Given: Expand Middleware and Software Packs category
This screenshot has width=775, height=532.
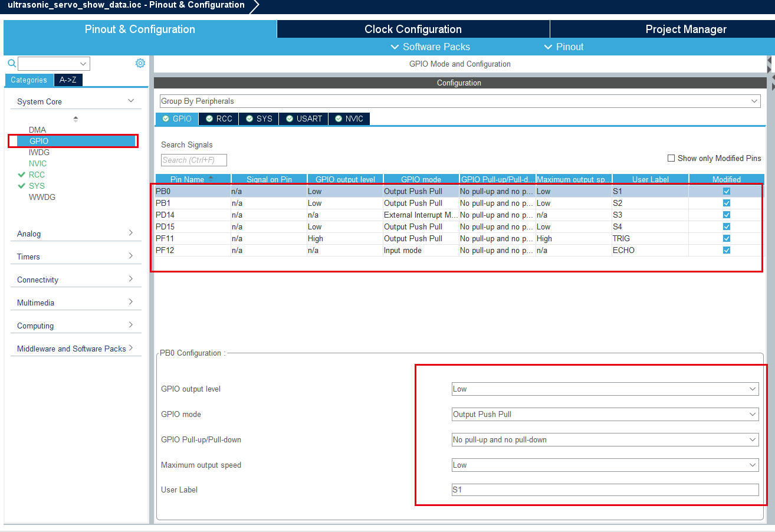Looking at the screenshot, I should [x=75, y=349].
